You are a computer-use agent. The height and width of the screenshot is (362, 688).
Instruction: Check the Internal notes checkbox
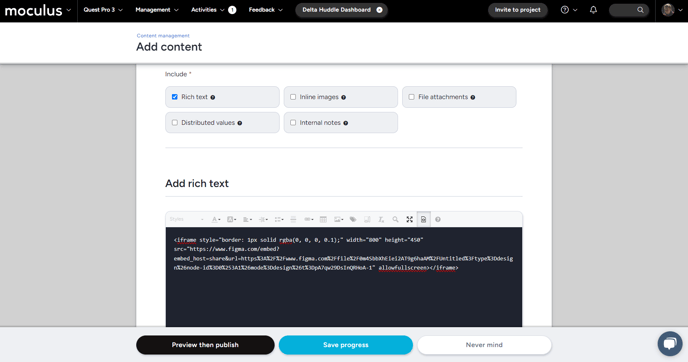(x=293, y=122)
